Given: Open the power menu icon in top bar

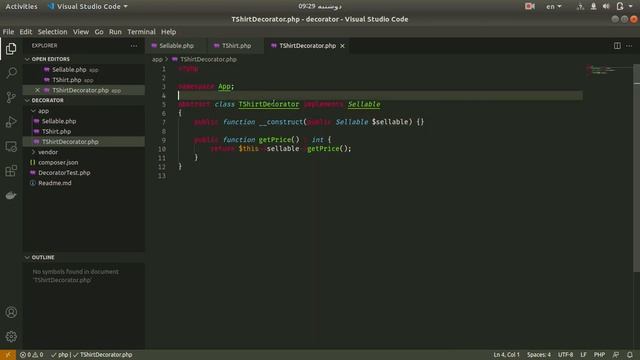Looking at the screenshot, I should pyautogui.click(x=620, y=6).
